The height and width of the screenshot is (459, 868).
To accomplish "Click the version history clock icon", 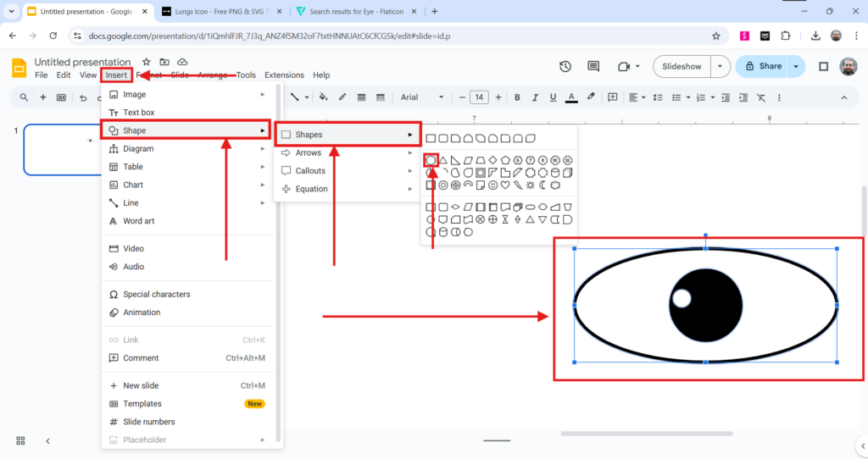I will pos(565,66).
